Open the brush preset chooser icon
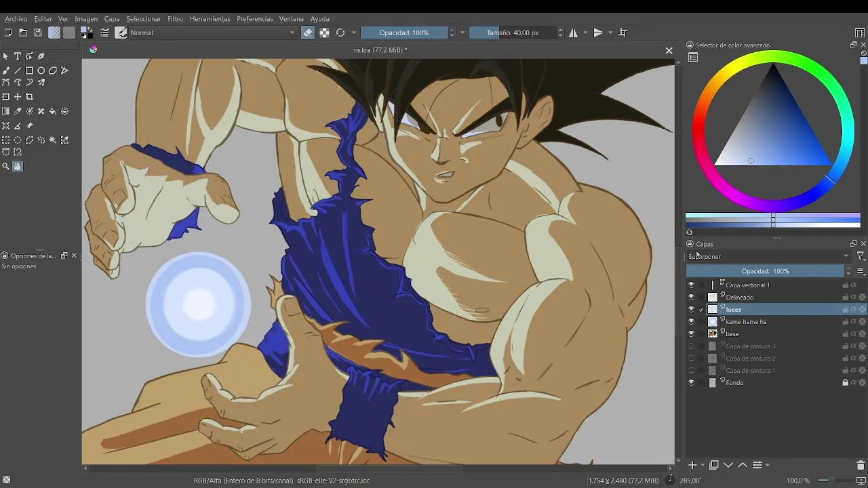This screenshot has height=488, width=868. click(121, 33)
